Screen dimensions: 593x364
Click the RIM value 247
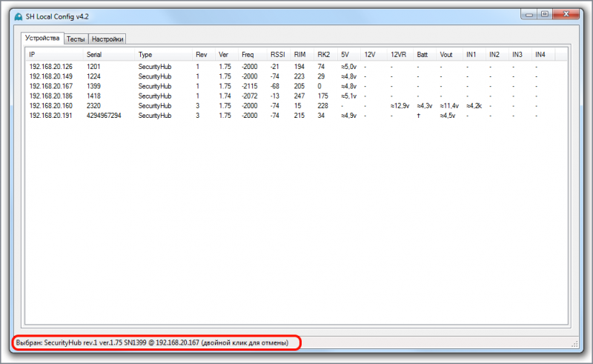[x=299, y=96]
